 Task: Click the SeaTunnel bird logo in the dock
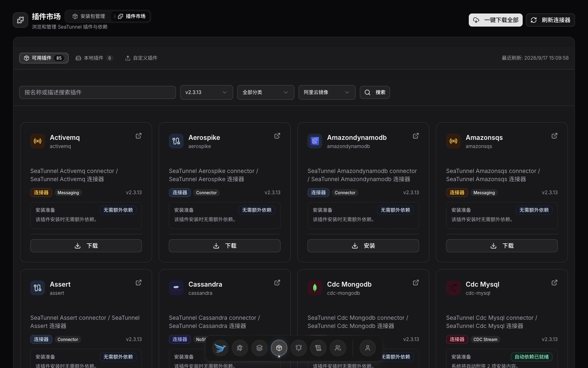pos(220,348)
